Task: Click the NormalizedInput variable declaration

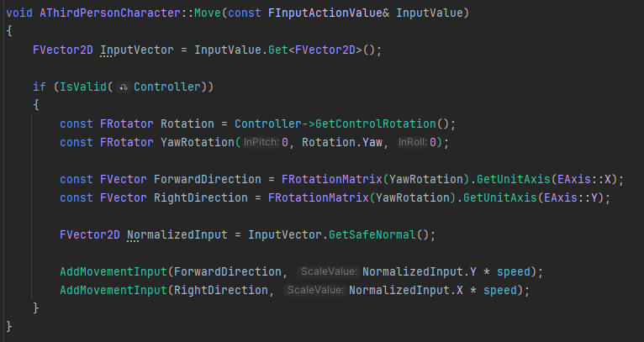Action: (x=177, y=234)
